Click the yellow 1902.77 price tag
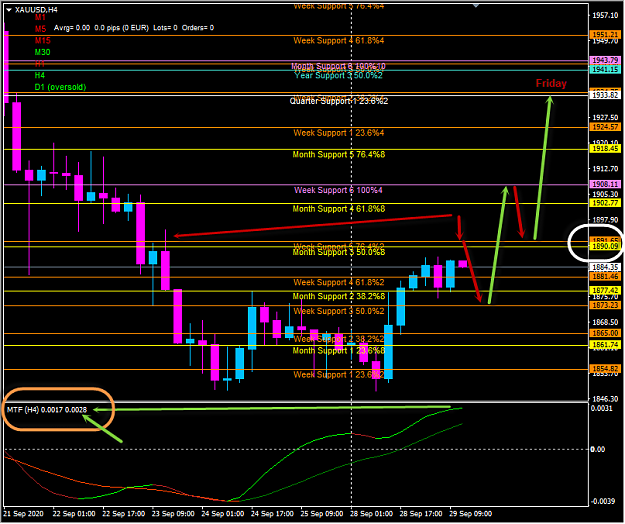625x524 pixels. 605,203
